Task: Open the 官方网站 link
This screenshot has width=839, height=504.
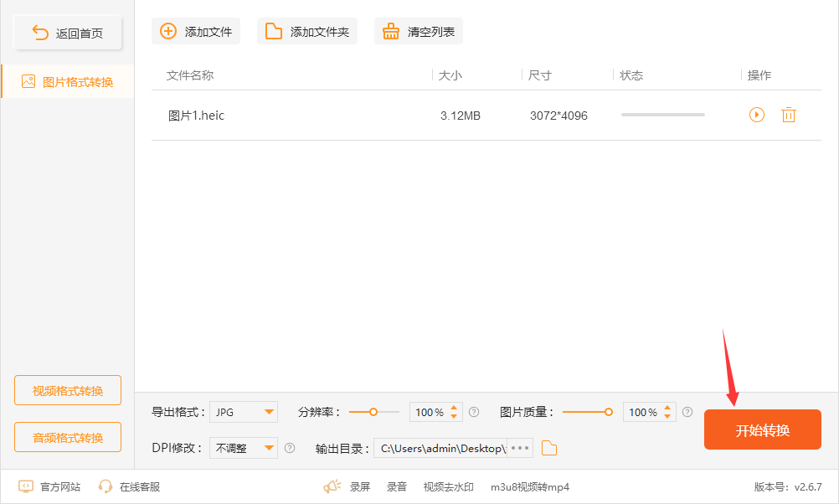Action: 60,487
